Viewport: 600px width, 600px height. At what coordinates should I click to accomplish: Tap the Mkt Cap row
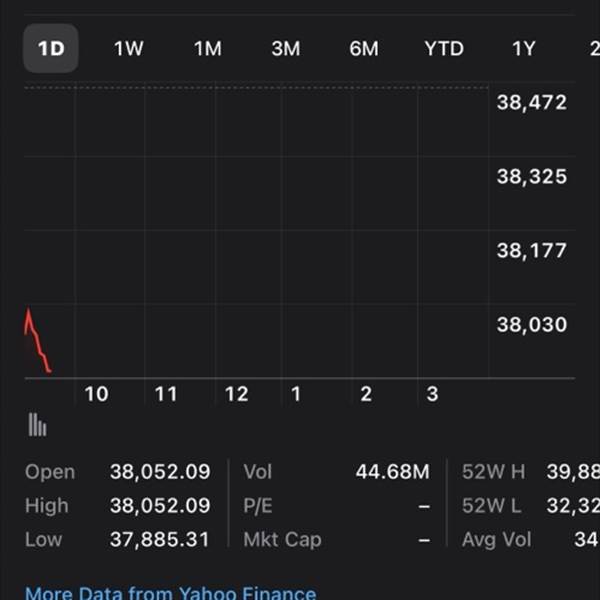click(337, 540)
